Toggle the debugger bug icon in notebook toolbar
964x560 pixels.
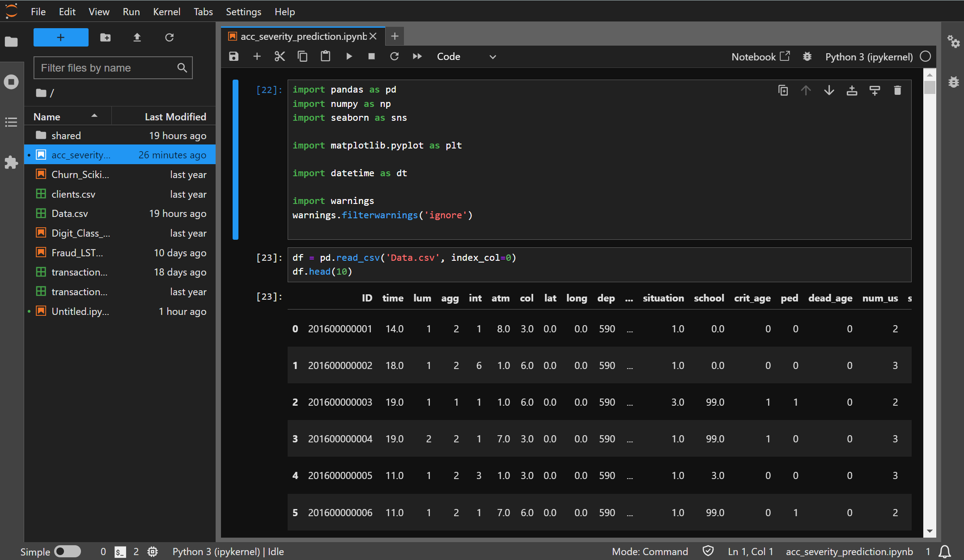point(807,57)
